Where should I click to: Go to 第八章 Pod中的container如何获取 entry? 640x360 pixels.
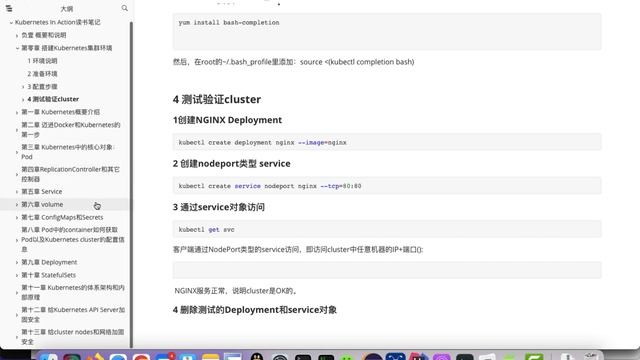tap(73, 240)
